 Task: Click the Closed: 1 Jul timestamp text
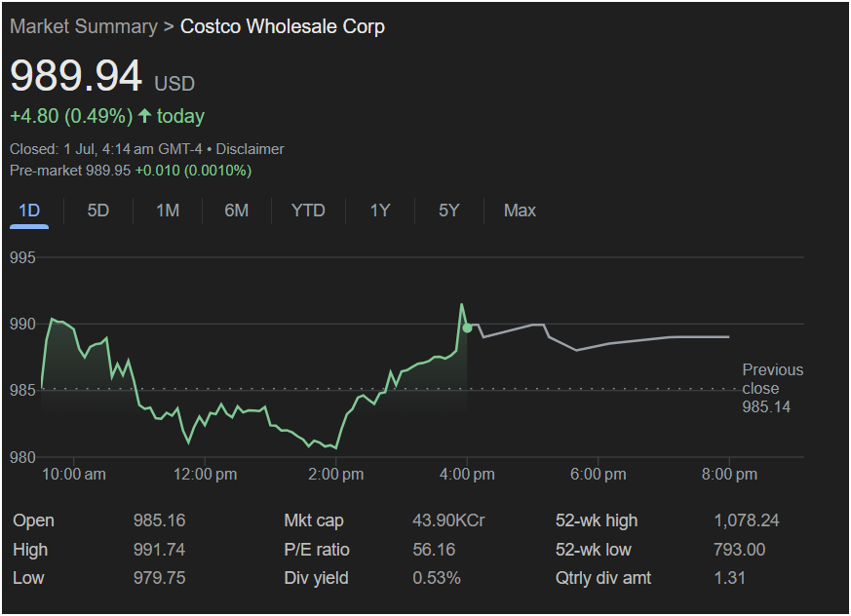[x=106, y=149]
